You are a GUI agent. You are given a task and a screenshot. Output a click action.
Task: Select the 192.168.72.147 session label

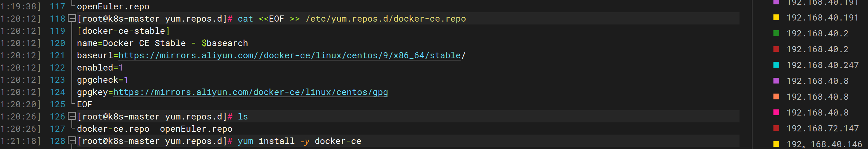(x=823, y=128)
